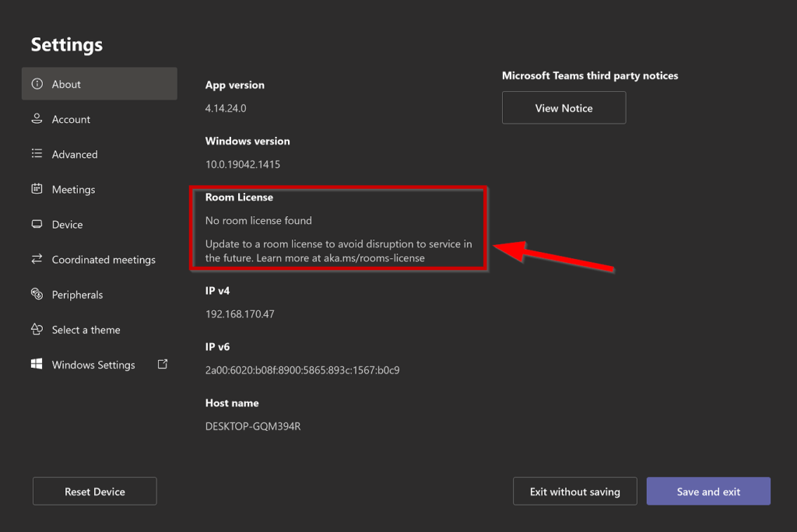Select the Account person icon
Viewport: 797px width, 532px height.
pos(38,119)
